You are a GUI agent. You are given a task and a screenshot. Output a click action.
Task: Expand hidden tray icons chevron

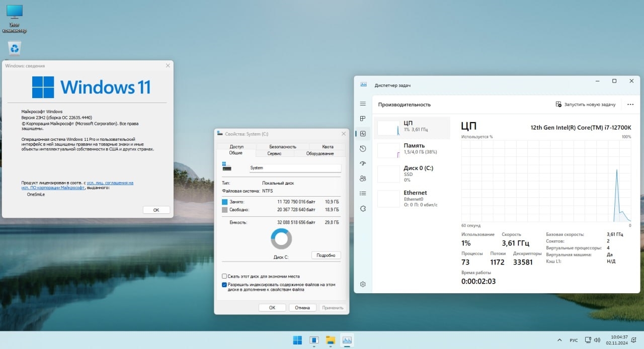tap(559, 340)
